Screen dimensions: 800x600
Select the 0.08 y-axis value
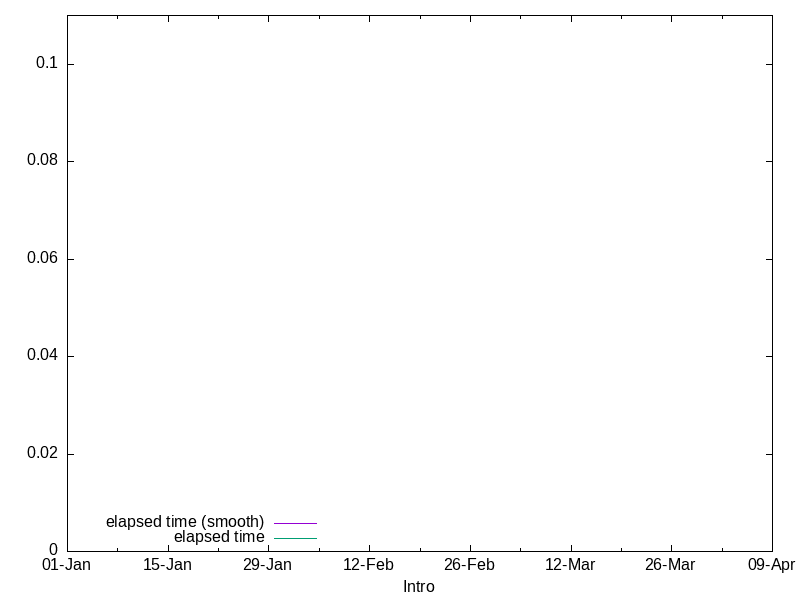click(x=44, y=161)
